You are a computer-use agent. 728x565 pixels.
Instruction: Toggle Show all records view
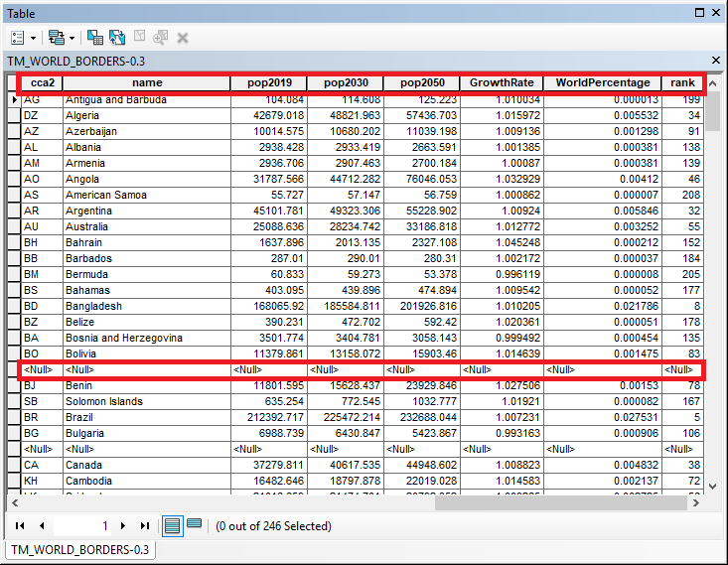173,525
